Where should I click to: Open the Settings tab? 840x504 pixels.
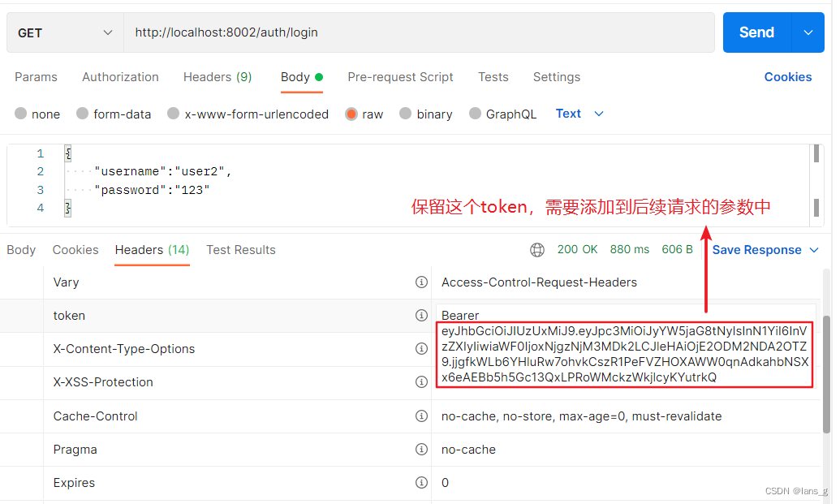(557, 77)
